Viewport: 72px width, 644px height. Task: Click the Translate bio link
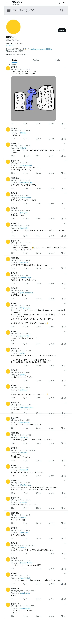(x=10, y=46)
